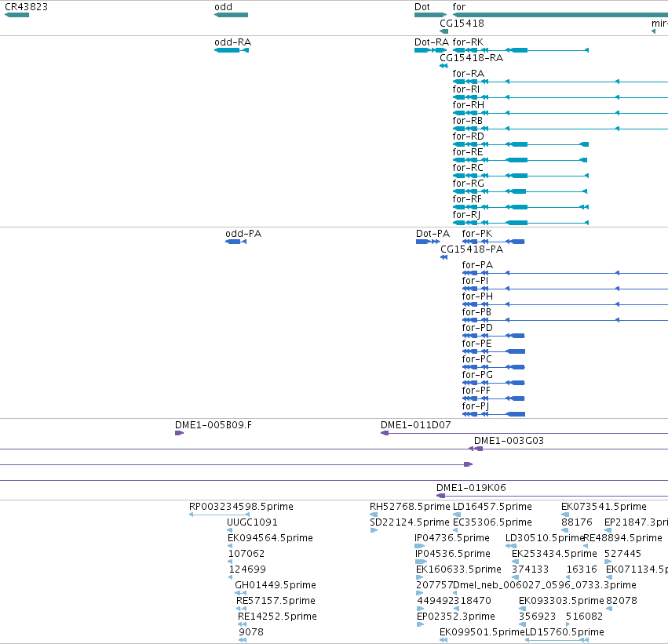Select the CG15418-RA transcript

444,66
